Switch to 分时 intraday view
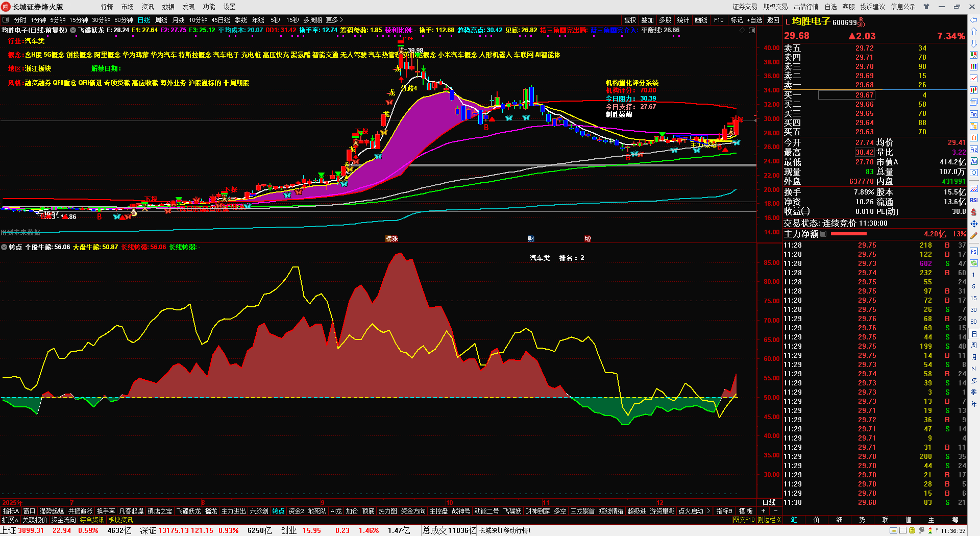Image resolution: width=980 pixels, height=536 pixels. click(20, 20)
